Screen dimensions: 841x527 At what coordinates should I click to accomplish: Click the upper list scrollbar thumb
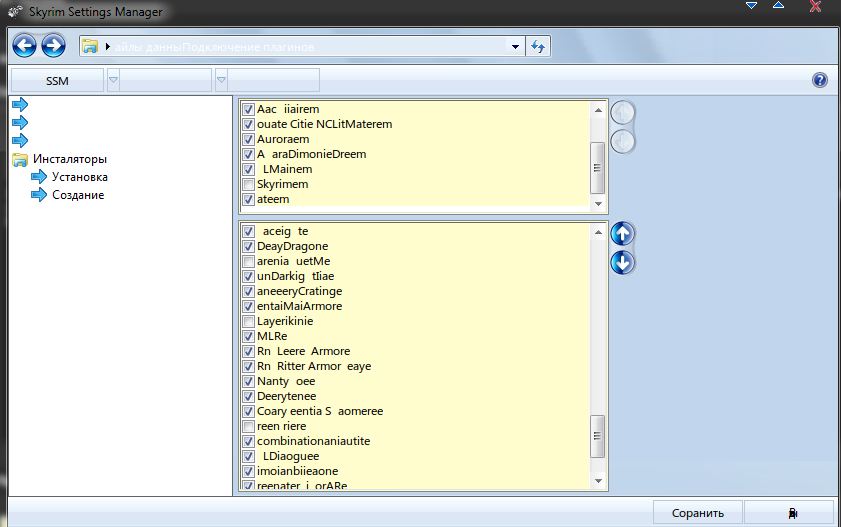click(597, 168)
